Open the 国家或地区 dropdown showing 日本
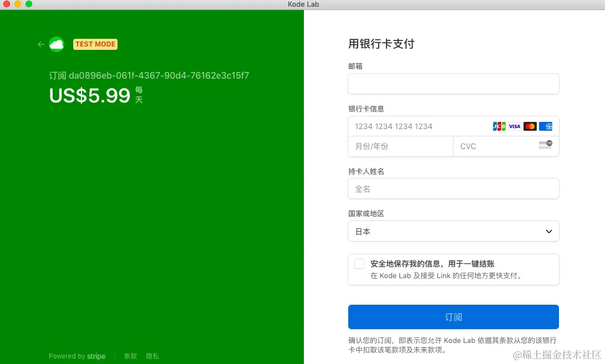The height and width of the screenshot is (364, 605). 454,232
